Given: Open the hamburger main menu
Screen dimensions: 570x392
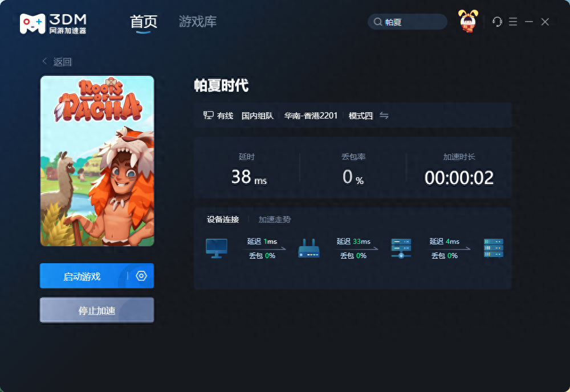Looking at the screenshot, I should pos(513,22).
